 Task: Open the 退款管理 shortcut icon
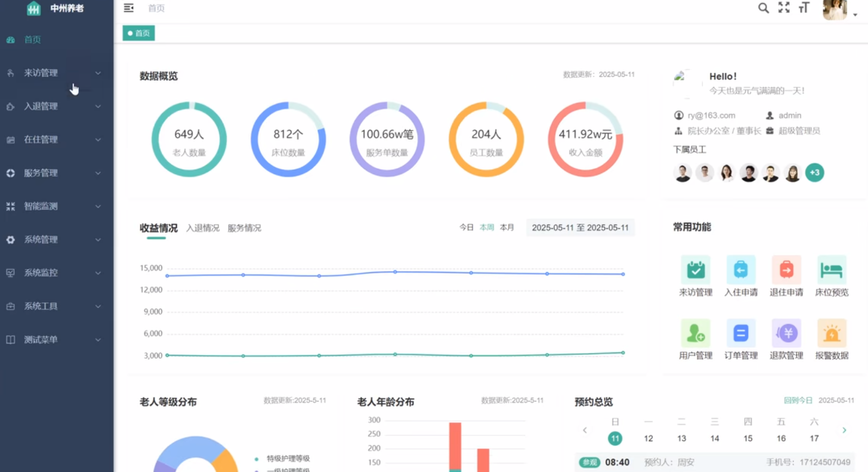click(786, 333)
